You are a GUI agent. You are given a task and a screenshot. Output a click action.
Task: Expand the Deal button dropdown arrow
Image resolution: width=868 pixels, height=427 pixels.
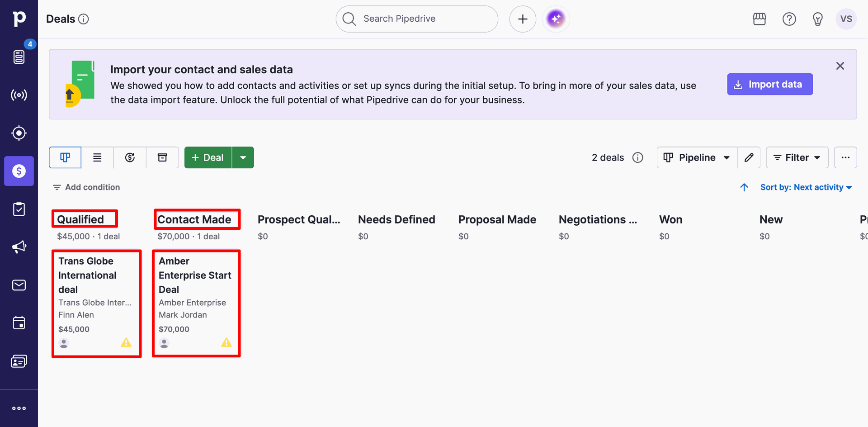[x=243, y=157]
